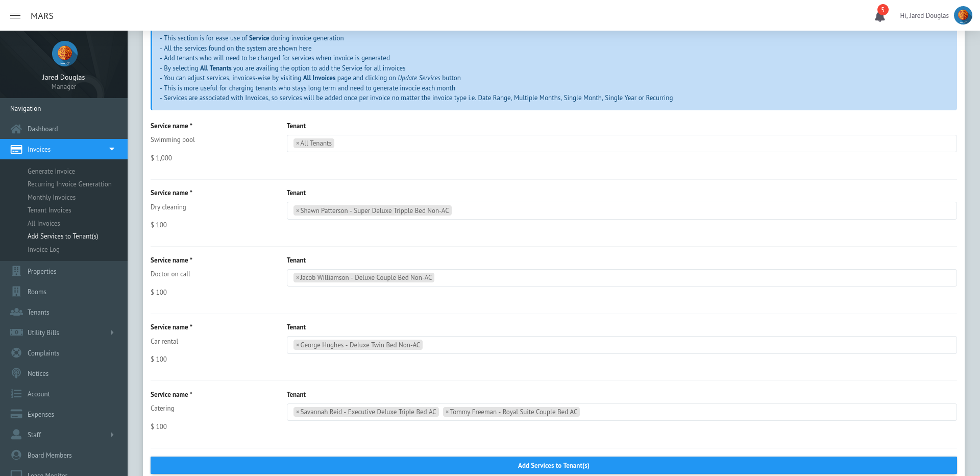Screen dimensions: 980x476
Task: Select the Tenants icon in the navigation
Action: tap(16, 312)
